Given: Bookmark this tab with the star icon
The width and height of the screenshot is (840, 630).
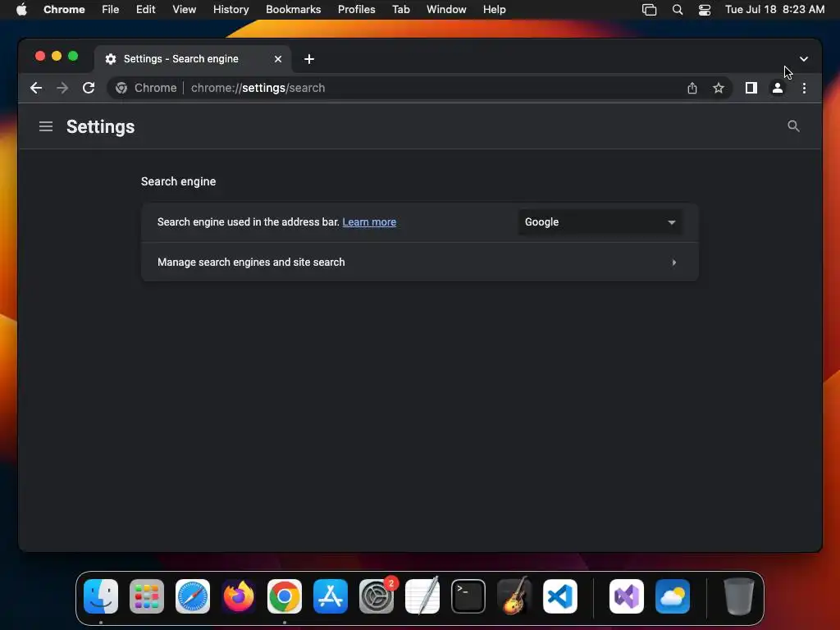Looking at the screenshot, I should point(719,88).
